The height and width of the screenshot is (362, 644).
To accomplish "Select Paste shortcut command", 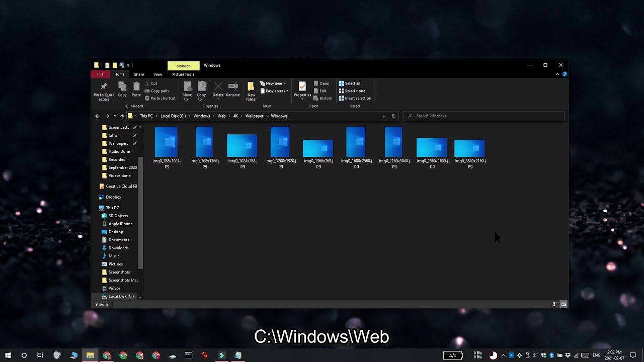I will (160, 98).
